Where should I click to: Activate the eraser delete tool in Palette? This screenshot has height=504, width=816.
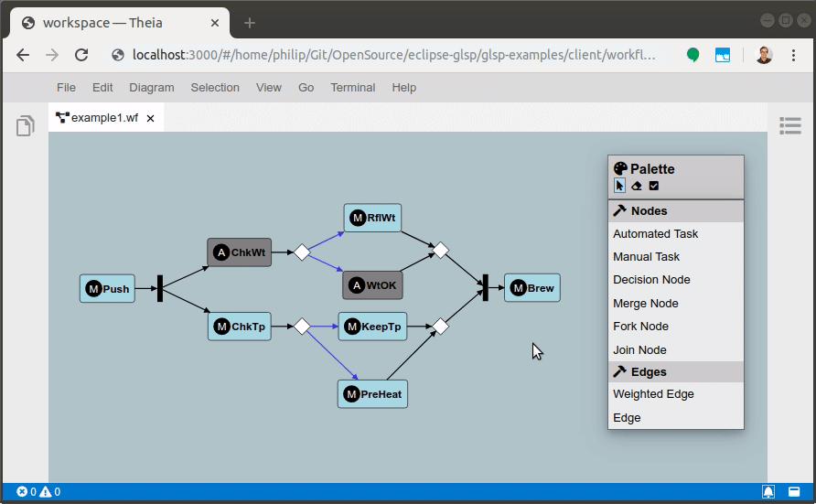tap(637, 186)
